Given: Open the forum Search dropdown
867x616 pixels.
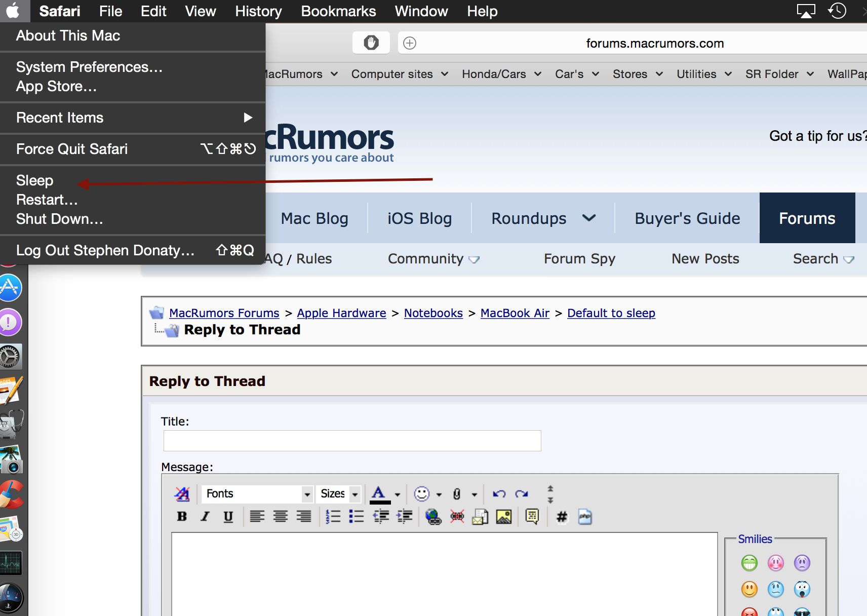Looking at the screenshot, I should click(x=823, y=259).
